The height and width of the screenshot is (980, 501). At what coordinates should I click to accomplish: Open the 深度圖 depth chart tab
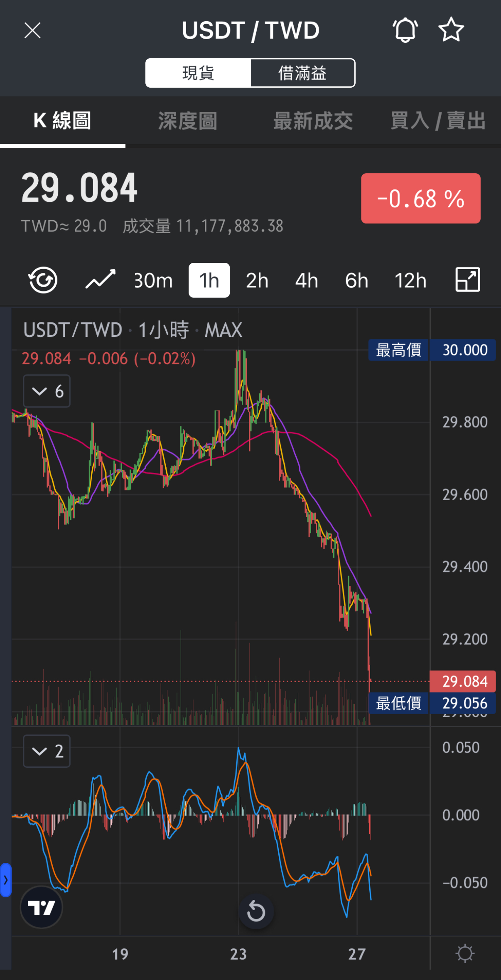point(188,121)
